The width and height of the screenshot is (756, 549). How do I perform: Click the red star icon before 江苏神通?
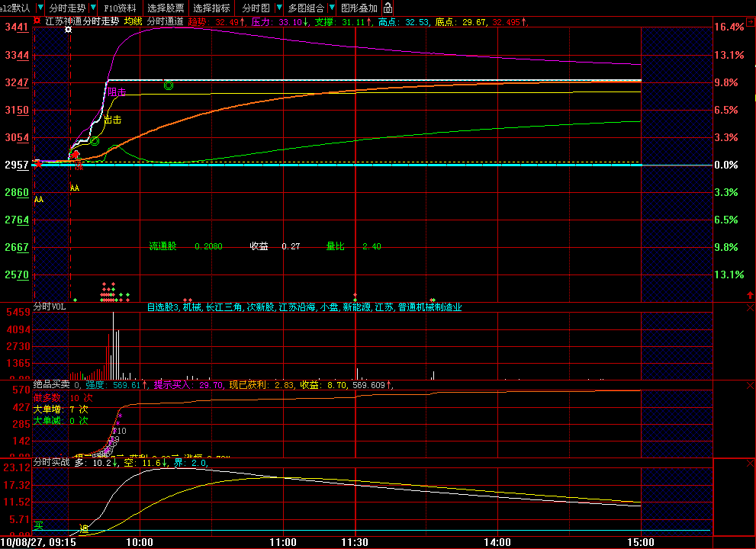pos(37,21)
